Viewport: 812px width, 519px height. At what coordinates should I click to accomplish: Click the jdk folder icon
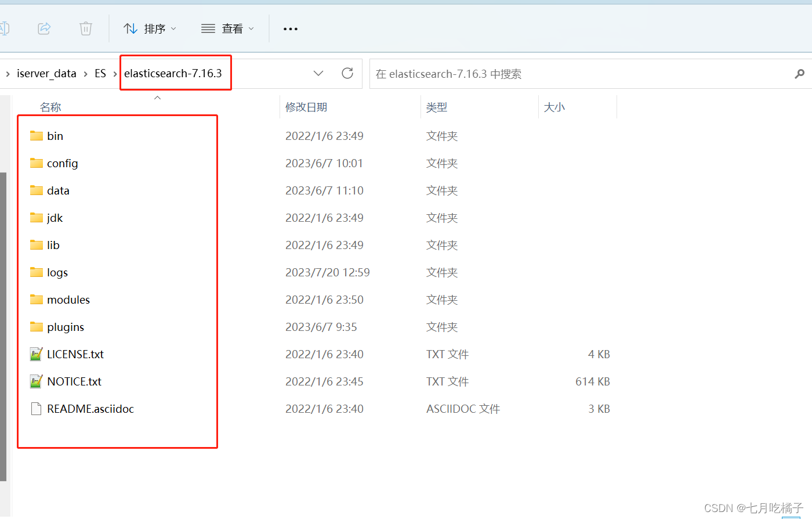point(37,217)
